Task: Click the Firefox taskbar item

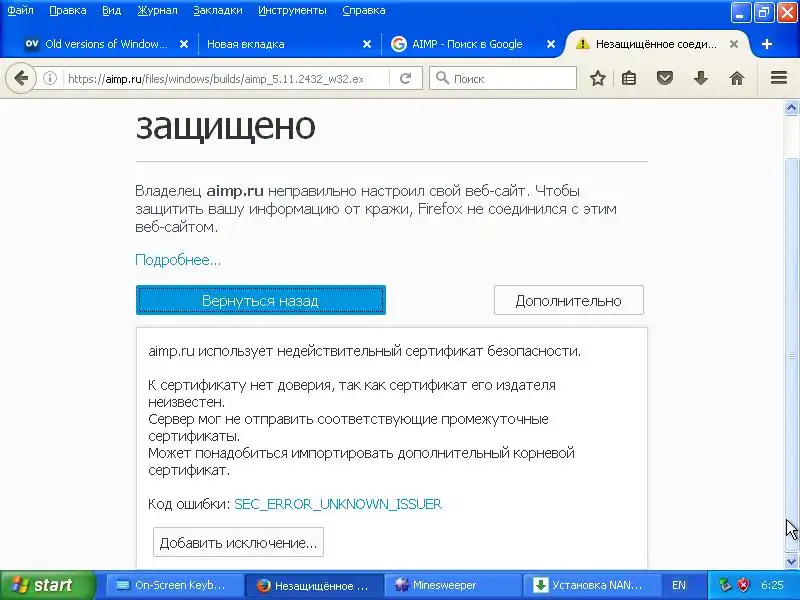Action: point(313,585)
